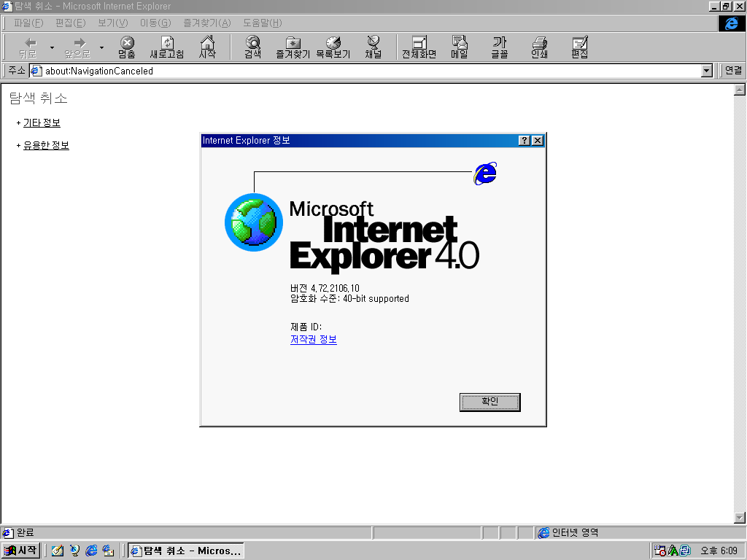Image resolution: width=747 pixels, height=560 pixels.
Task: Click the display tray icon beside clock
Action: (x=685, y=551)
